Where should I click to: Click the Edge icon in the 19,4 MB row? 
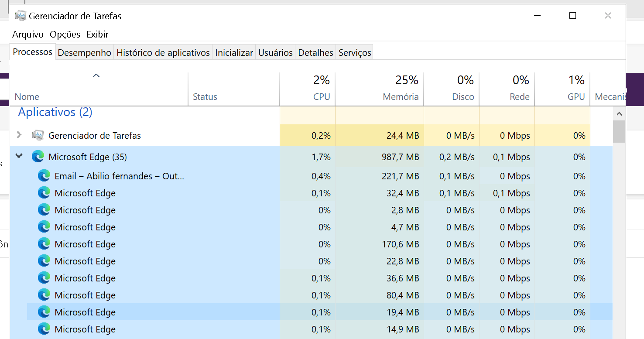tap(44, 312)
